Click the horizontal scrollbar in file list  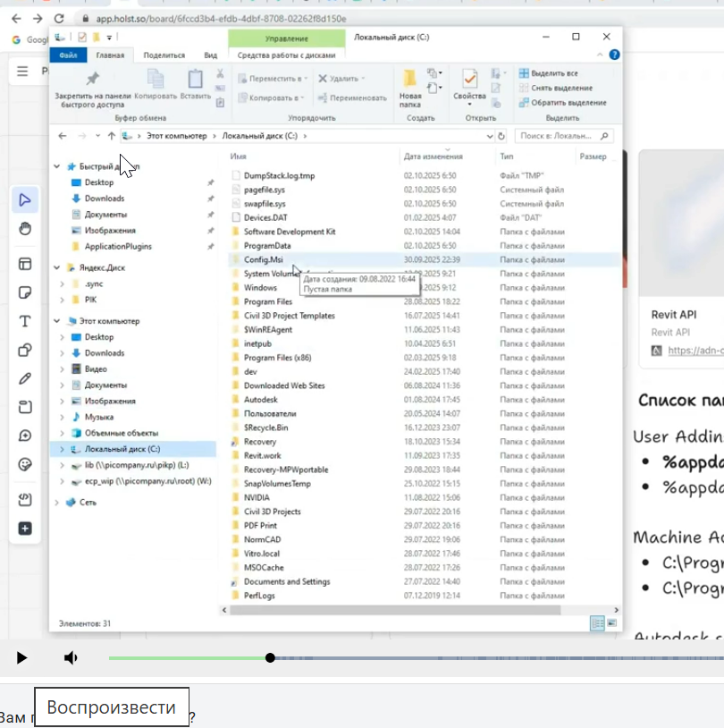[x=395, y=610]
